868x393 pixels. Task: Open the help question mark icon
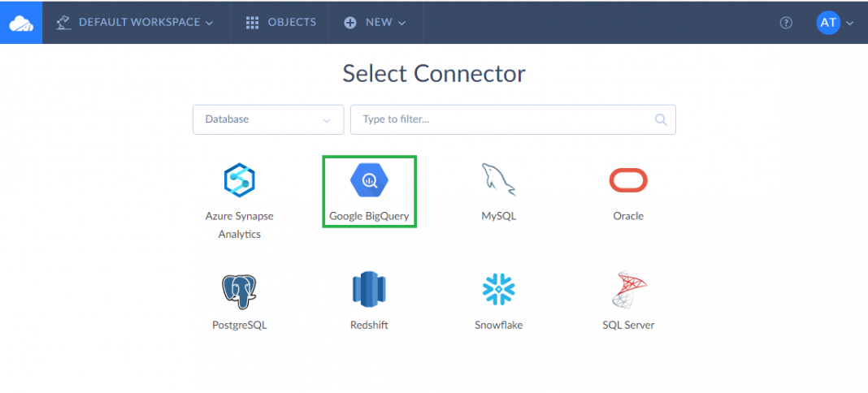[x=786, y=23]
